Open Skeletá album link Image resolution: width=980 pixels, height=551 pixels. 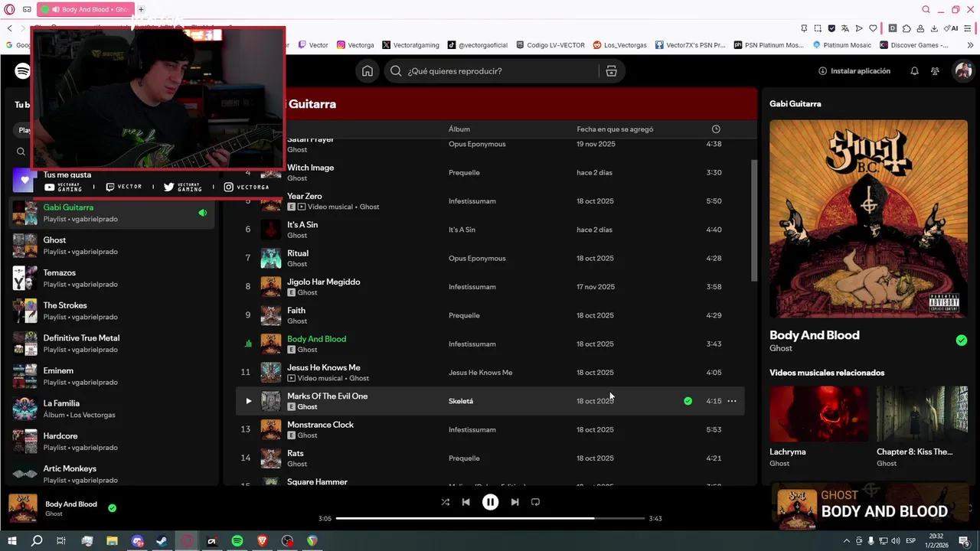pyautogui.click(x=461, y=401)
